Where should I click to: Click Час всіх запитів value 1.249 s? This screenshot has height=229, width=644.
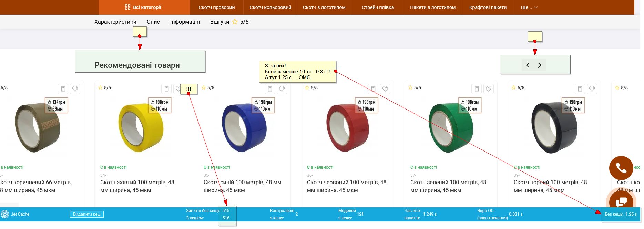coord(430,214)
